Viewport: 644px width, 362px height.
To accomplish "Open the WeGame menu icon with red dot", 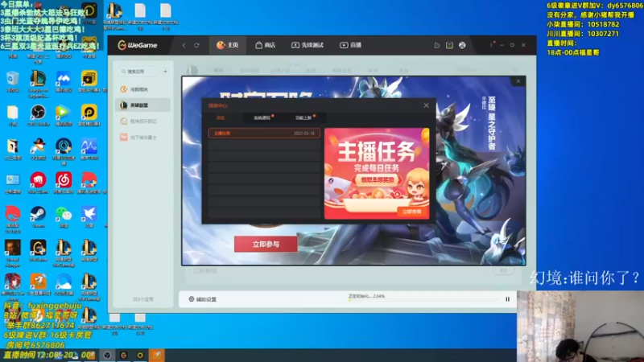I will tap(491, 45).
